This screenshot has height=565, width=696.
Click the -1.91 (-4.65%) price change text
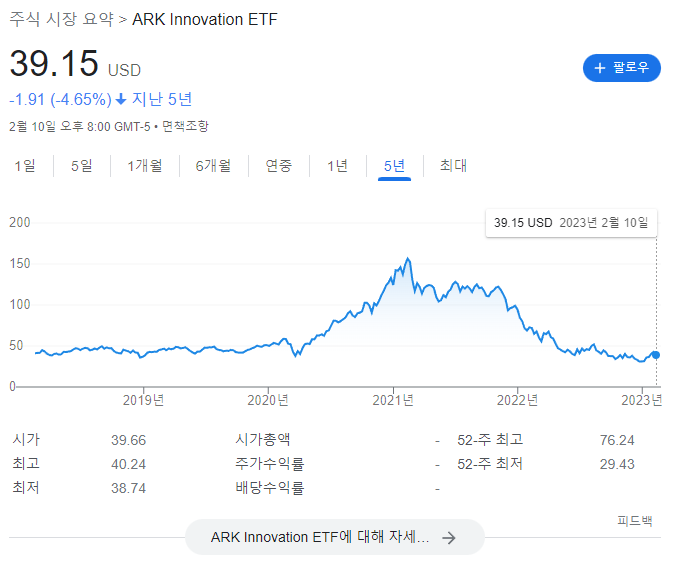[60, 99]
